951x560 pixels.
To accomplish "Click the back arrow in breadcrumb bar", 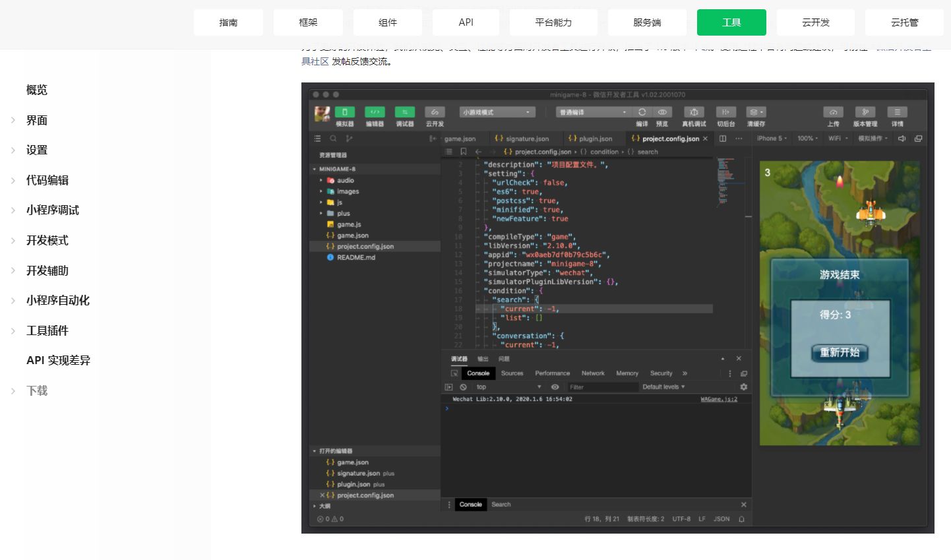I will pos(478,152).
